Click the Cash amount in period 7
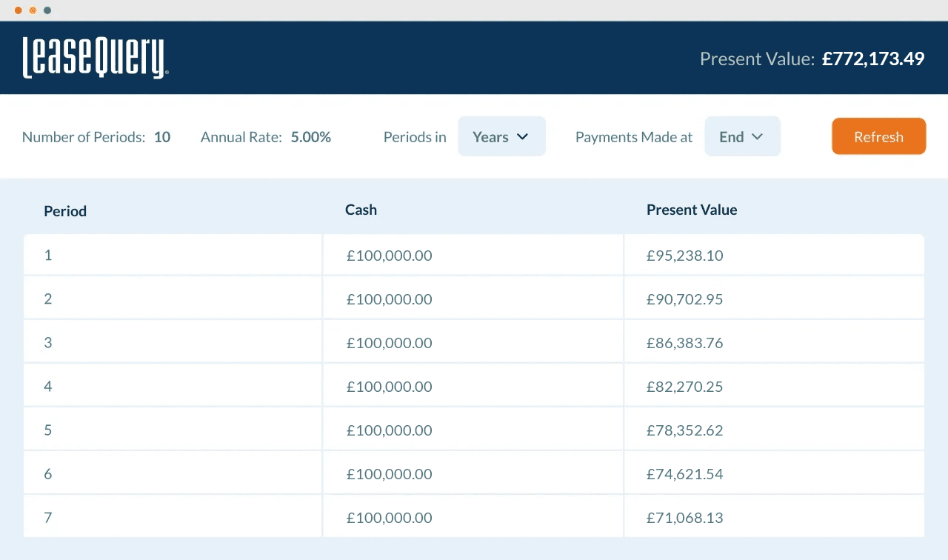948x560 pixels. [389, 518]
